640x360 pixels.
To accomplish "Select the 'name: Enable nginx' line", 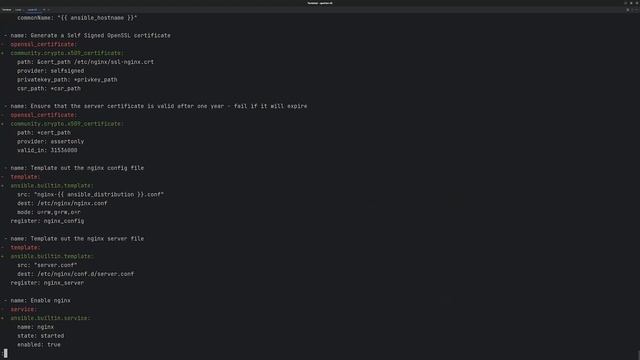I will (40, 300).
